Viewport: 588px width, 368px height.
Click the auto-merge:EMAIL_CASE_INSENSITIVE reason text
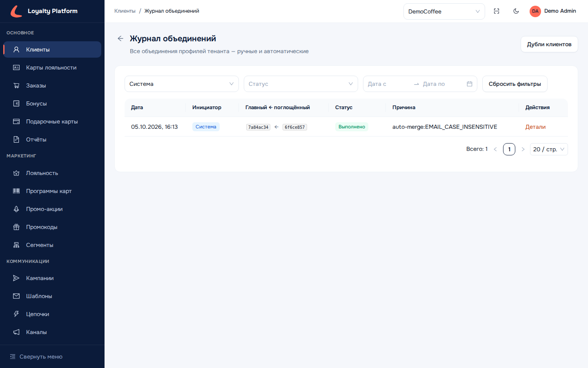(445, 127)
